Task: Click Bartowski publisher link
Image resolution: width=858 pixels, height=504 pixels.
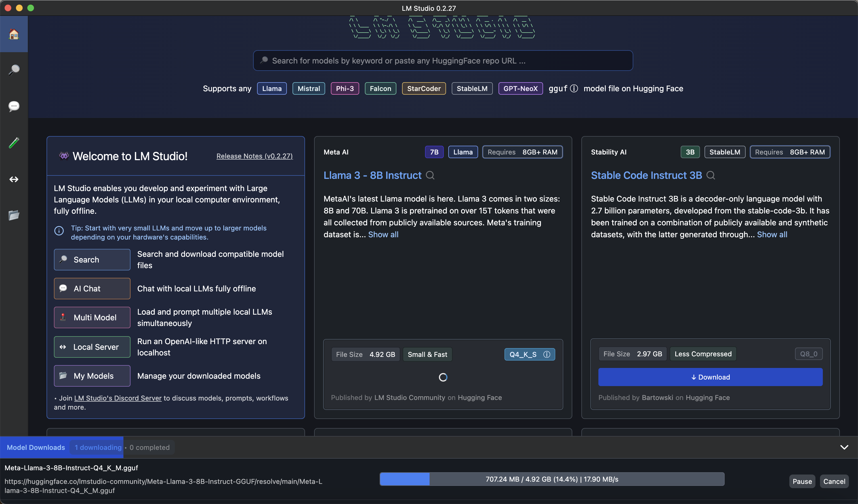Action: click(657, 397)
